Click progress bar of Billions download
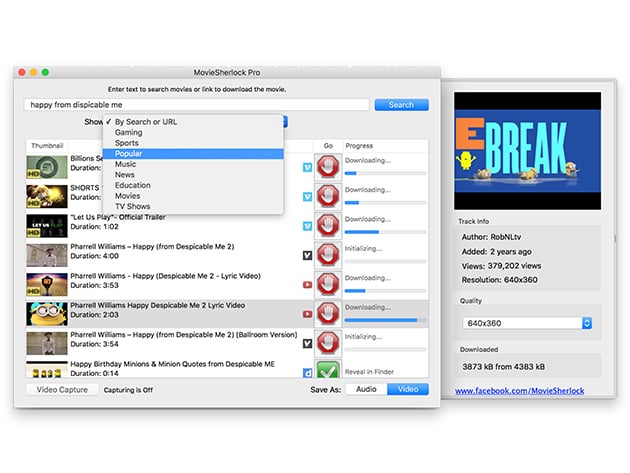This screenshot has height=473, width=630. (x=385, y=173)
